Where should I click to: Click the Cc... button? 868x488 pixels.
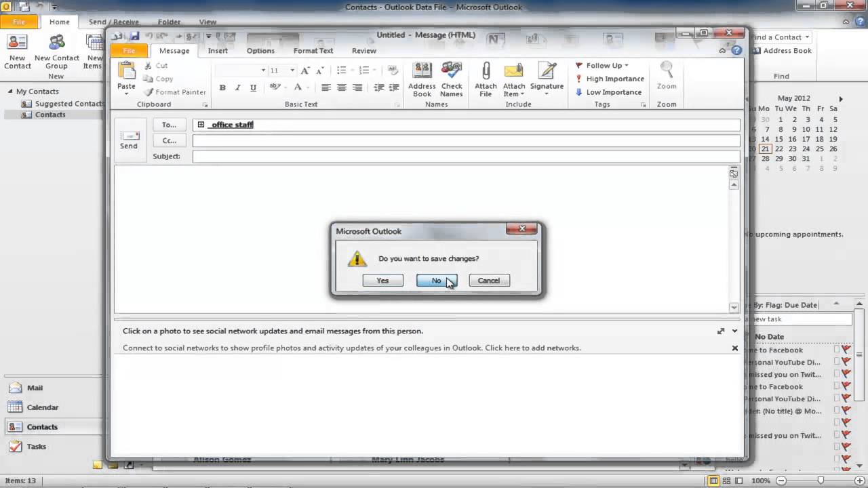(x=170, y=140)
